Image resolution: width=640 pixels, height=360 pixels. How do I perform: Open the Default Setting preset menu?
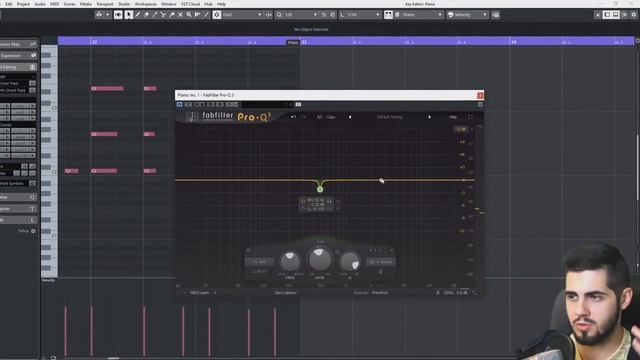[390, 117]
